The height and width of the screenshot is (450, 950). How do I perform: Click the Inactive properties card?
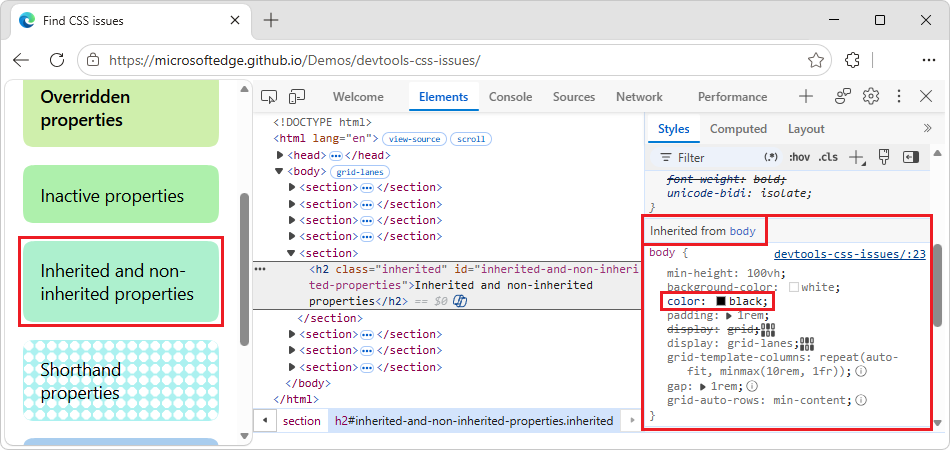click(x=121, y=194)
